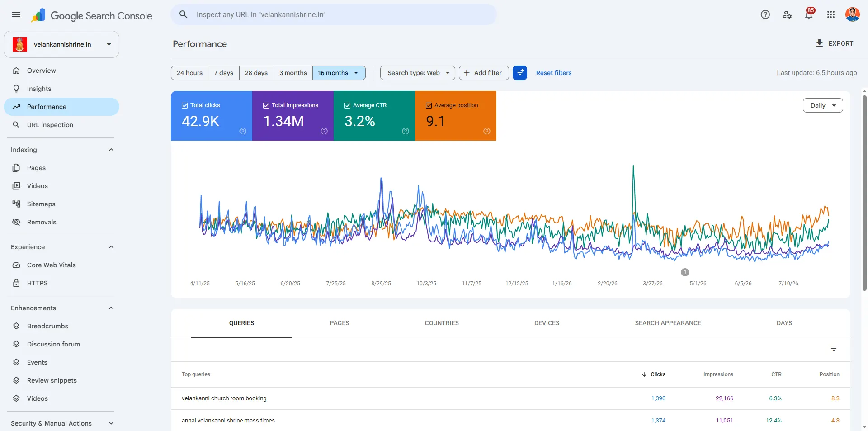Viewport: 868px width, 431px height.
Task: Click the Reset filters link
Action: [x=554, y=73]
